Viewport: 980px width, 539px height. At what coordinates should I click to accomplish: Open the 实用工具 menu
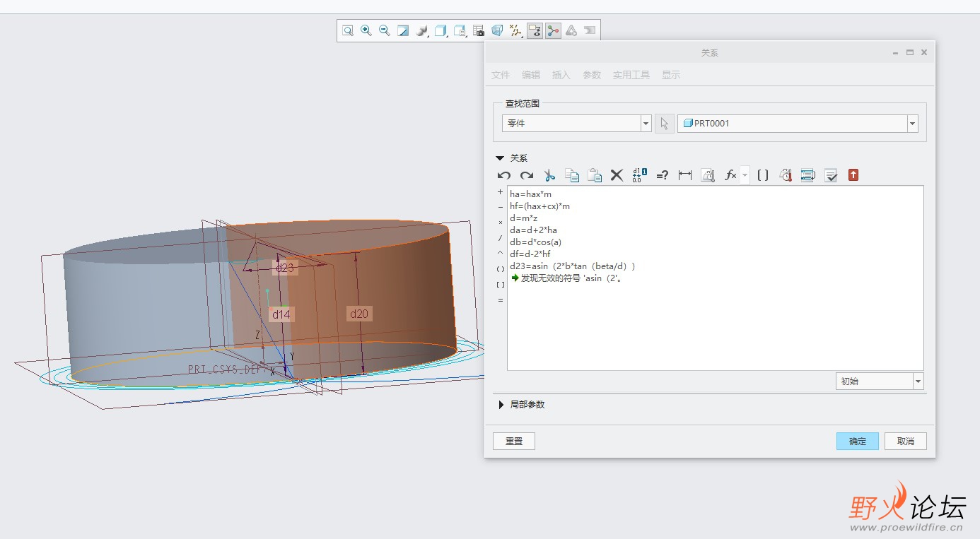[x=631, y=75]
